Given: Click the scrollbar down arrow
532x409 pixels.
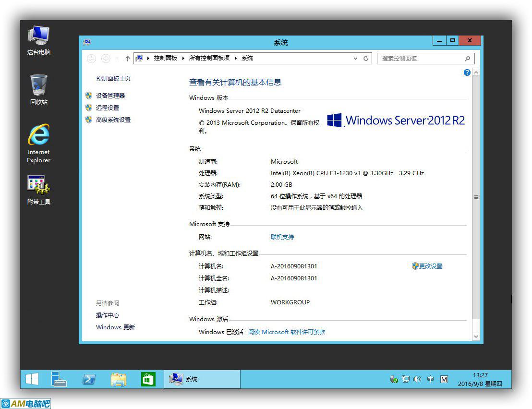Looking at the screenshot, I should (476, 337).
